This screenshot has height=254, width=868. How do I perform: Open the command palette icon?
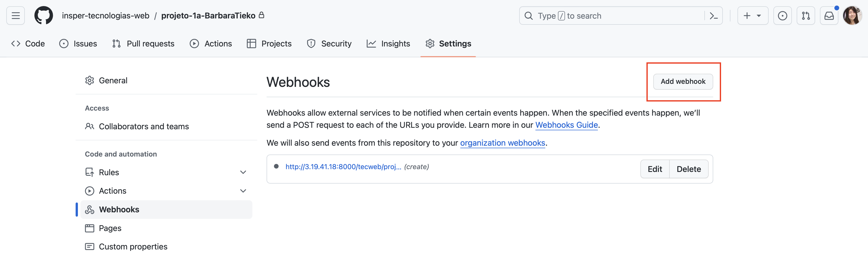713,16
